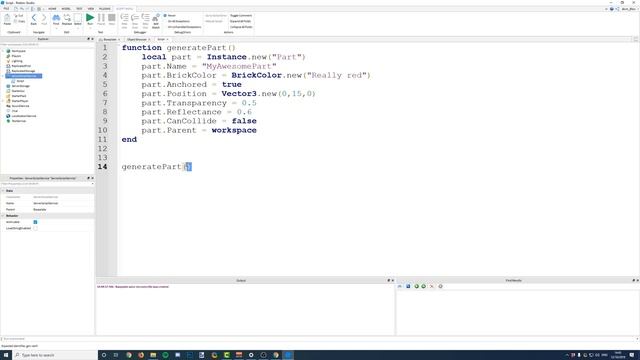Toggle the LoadStringEnabled checkbox
640x360 pixels.
[x=36, y=228]
